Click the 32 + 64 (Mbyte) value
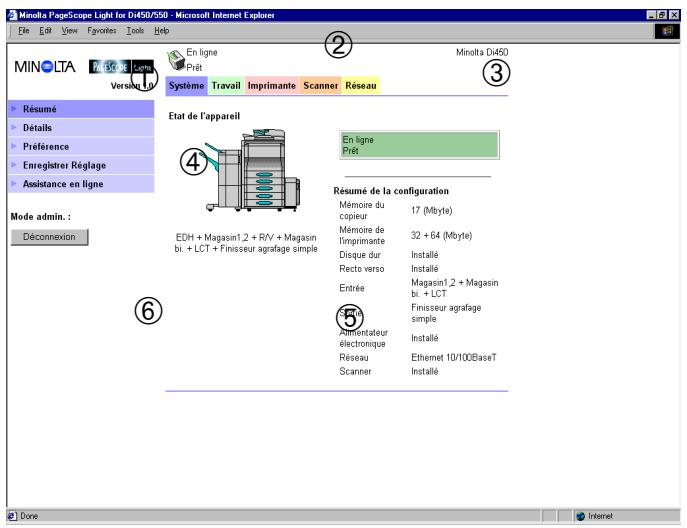This screenshot has width=687, height=528. pyautogui.click(x=441, y=236)
